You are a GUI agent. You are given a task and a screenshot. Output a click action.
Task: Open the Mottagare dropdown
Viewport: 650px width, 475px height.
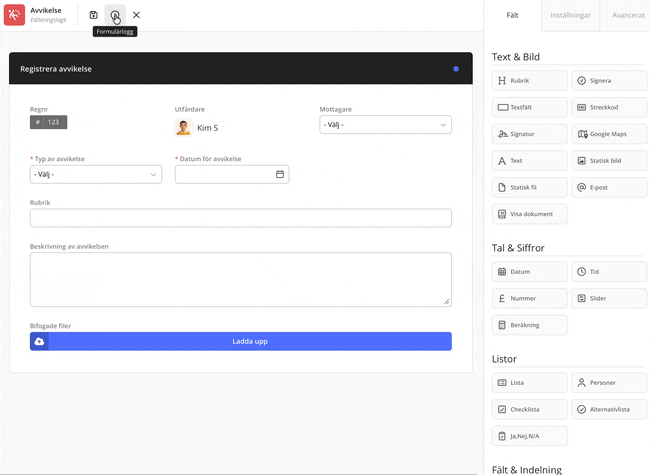point(385,125)
